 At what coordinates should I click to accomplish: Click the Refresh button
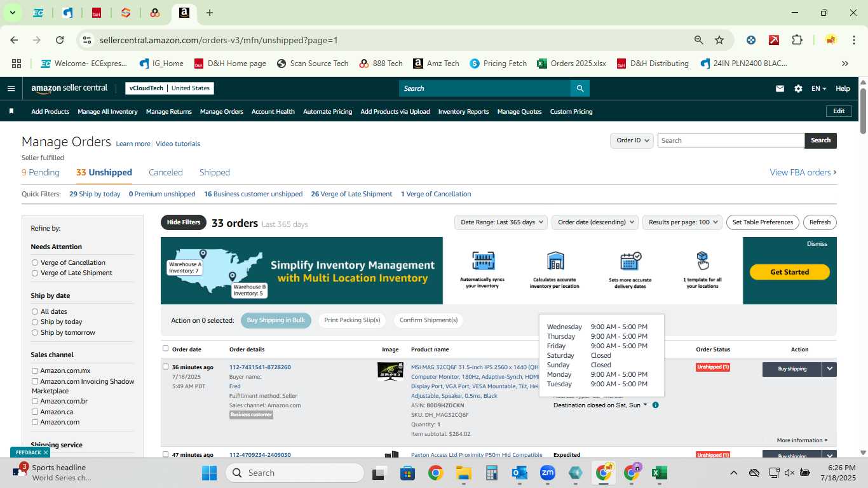[x=820, y=222]
